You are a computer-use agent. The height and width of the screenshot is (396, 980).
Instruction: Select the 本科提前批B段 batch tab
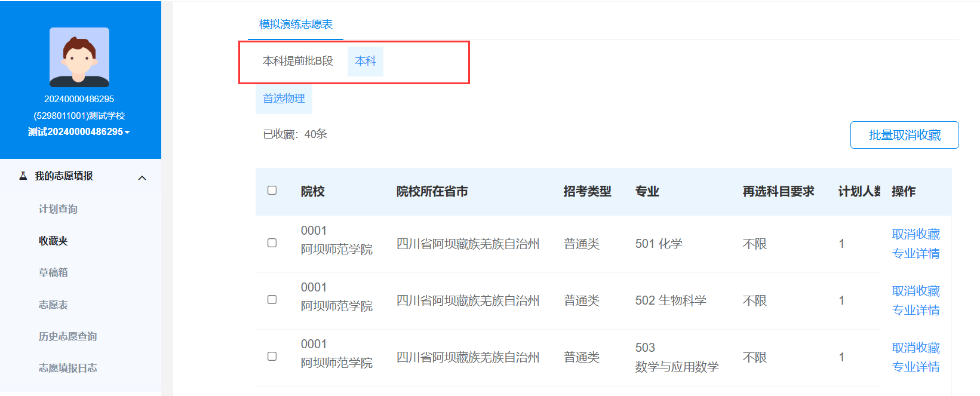point(298,61)
